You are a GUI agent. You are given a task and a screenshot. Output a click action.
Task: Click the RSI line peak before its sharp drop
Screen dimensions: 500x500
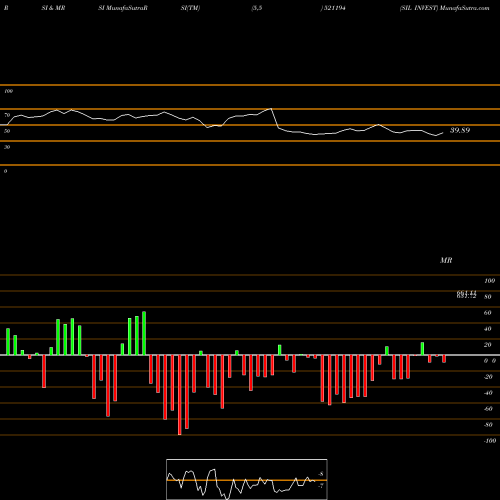pyautogui.click(x=271, y=109)
